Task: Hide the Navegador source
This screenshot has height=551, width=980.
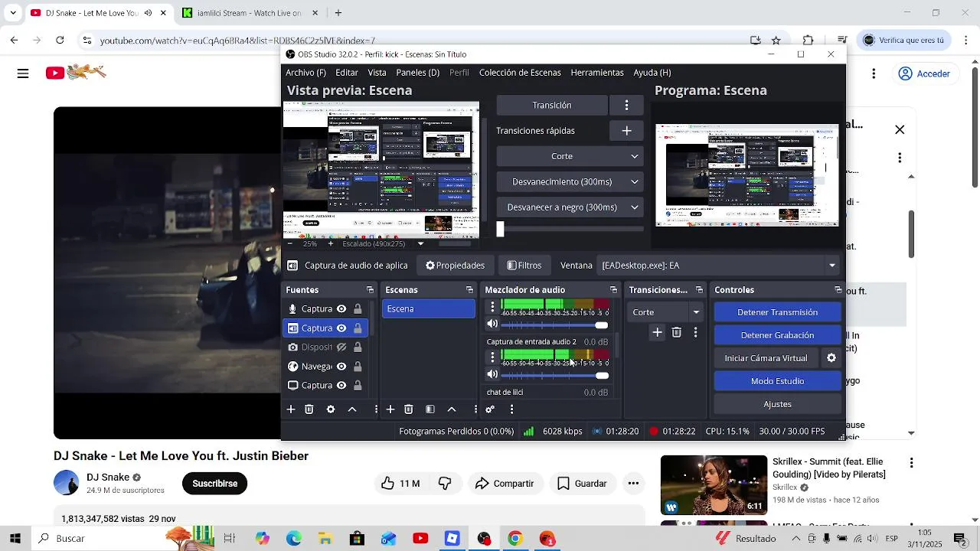Action: tap(341, 367)
